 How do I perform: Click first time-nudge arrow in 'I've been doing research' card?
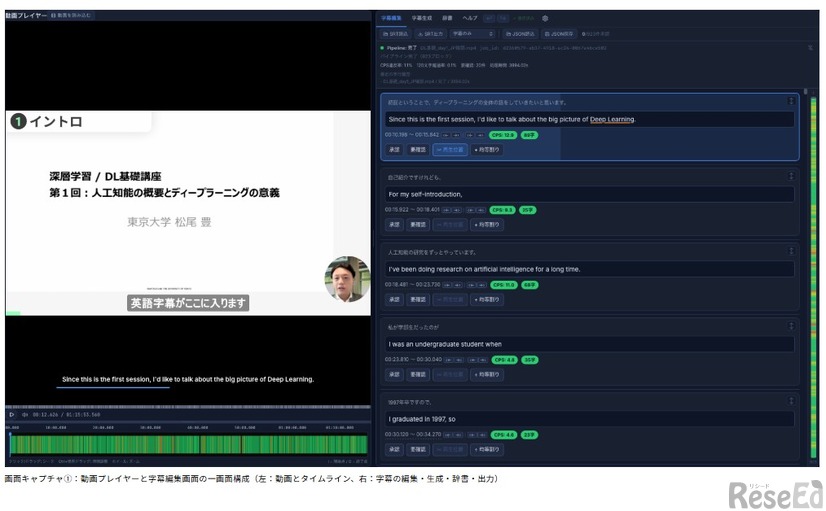447,285
